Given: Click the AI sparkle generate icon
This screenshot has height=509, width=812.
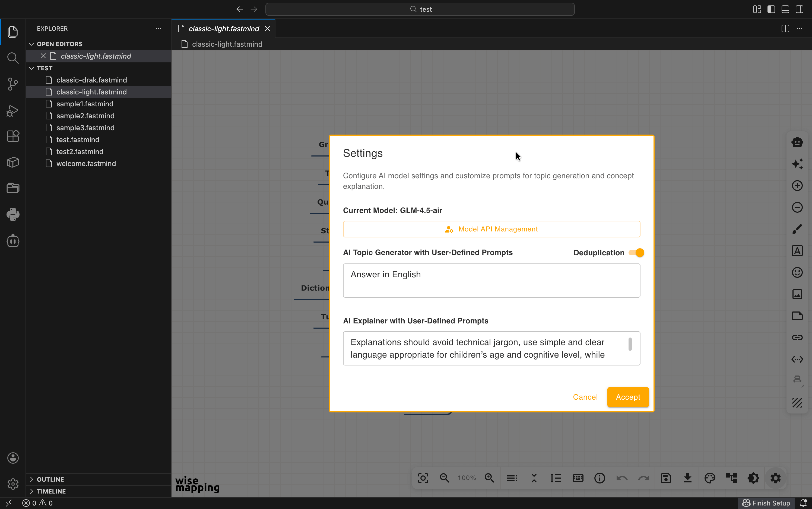Looking at the screenshot, I should pyautogui.click(x=797, y=164).
